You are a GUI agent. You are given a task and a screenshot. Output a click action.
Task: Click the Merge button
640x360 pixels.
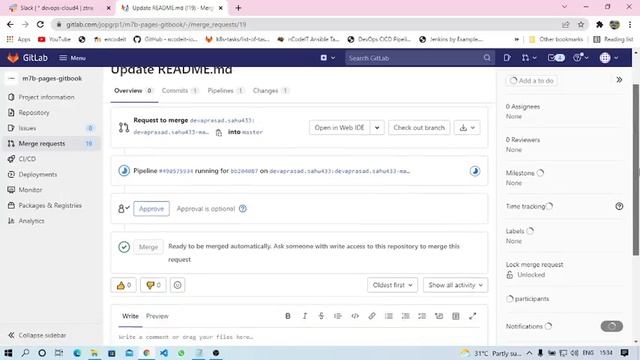(148, 247)
